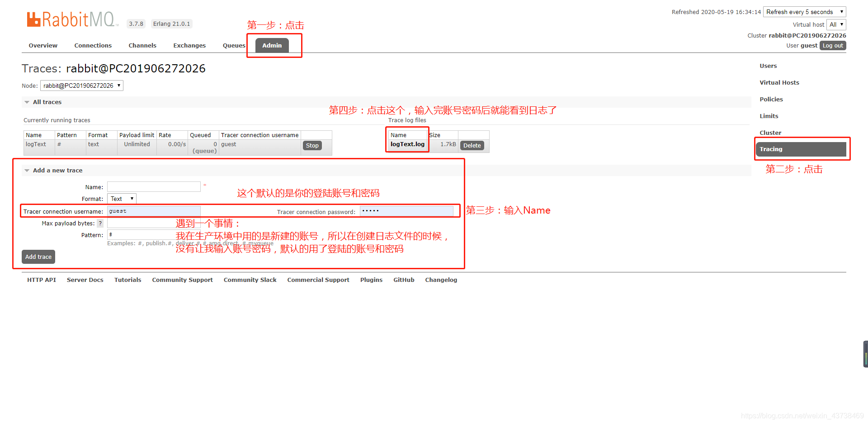The width and height of the screenshot is (868, 424).
Task: Click the 3.7.8 version label
Action: coord(136,24)
